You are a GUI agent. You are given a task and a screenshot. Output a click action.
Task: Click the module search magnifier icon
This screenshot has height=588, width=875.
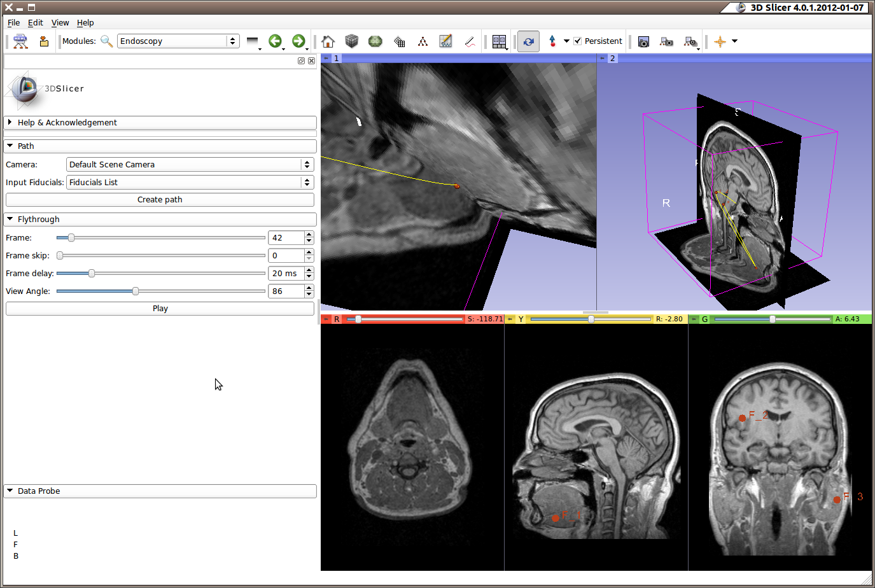click(x=107, y=41)
